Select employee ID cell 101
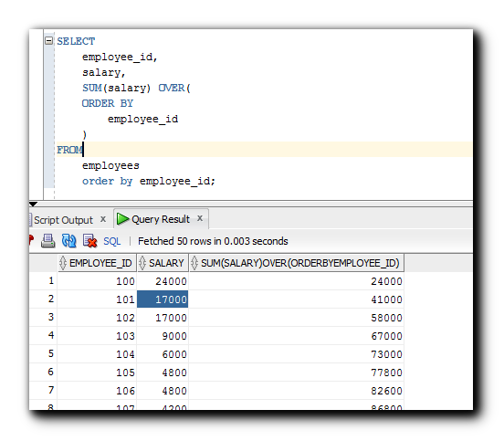This screenshot has height=441, width=504. (x=97, y=299)
